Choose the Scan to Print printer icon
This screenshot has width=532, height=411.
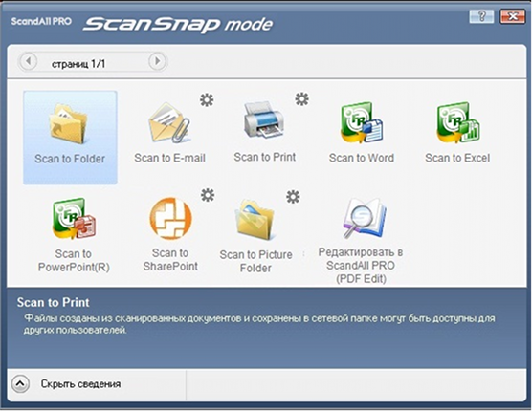264,119
